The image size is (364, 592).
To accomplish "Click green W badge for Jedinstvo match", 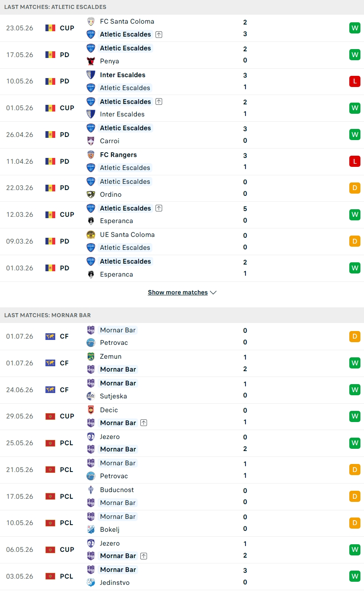I will tap(355, 576).
